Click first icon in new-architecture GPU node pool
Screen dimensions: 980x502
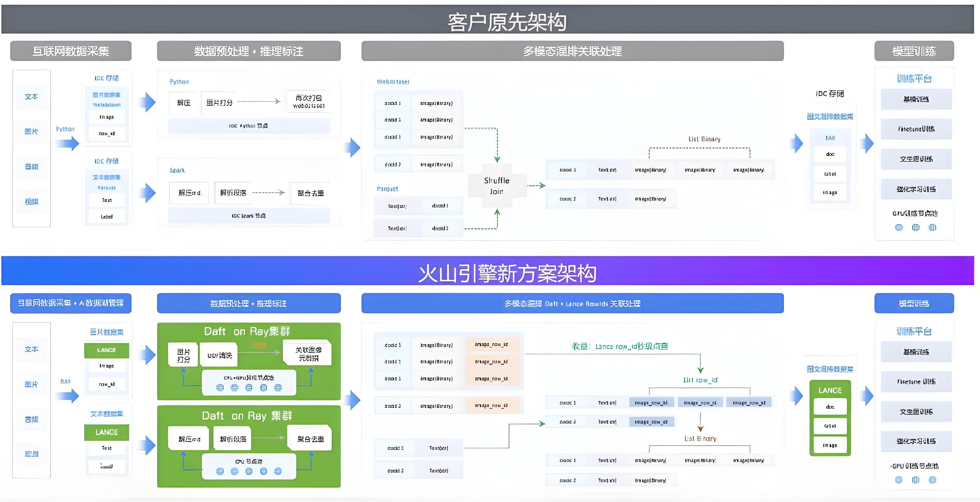click(899, 480)
